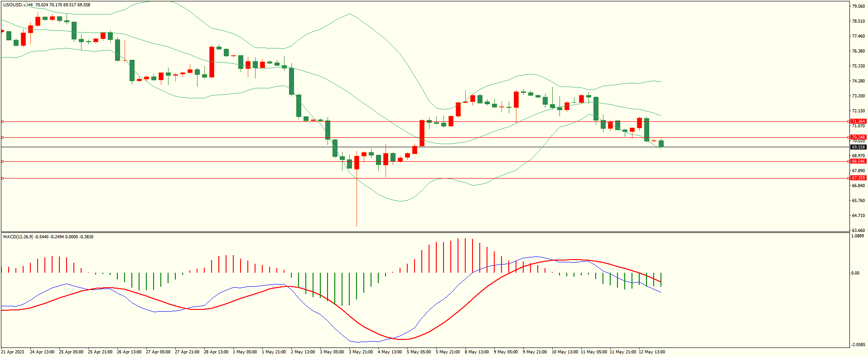
Task: Select the 70.248 horizontal line price tag
Action: [x=858, y=137]
